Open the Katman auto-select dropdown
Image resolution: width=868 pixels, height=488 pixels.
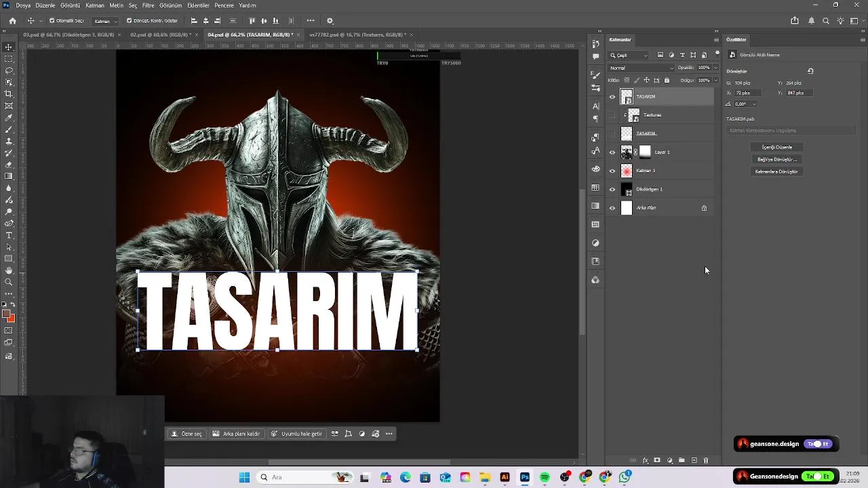pos(105,21)
